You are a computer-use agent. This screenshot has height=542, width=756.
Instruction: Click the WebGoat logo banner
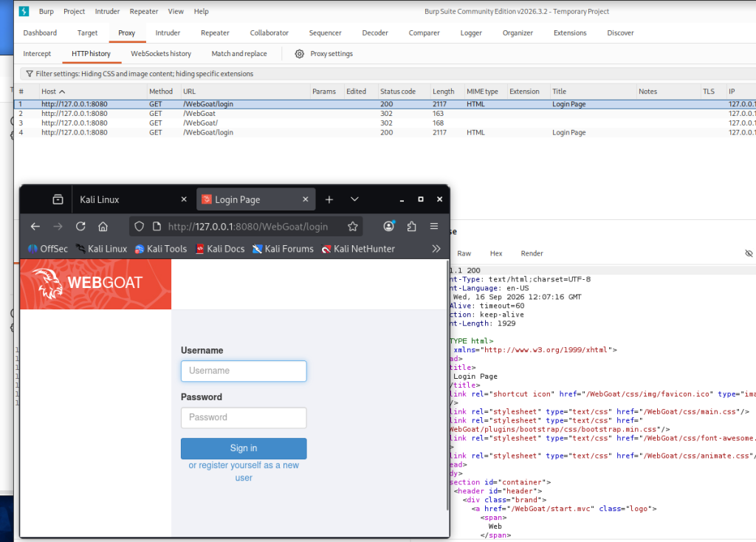pos(95,284)
